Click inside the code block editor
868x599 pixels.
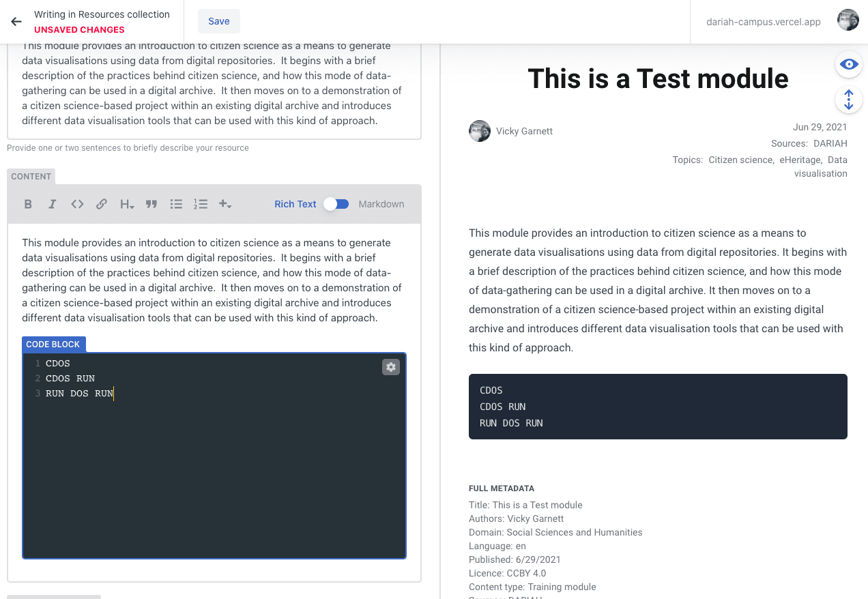point(214,471)
